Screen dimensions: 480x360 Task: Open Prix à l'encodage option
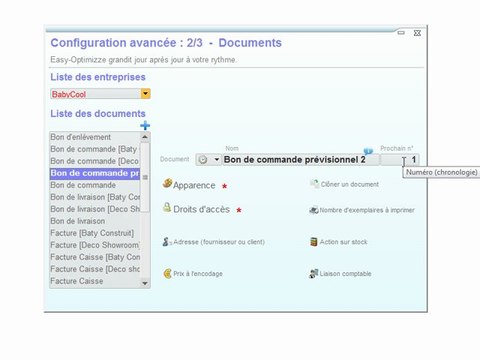pyautogui.click(x=198, y=274)
